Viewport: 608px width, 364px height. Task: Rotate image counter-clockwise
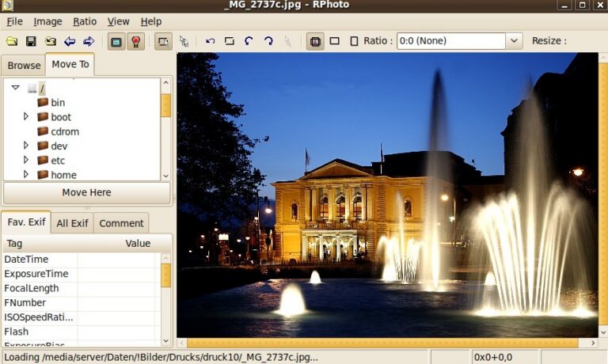pos(249,41)
